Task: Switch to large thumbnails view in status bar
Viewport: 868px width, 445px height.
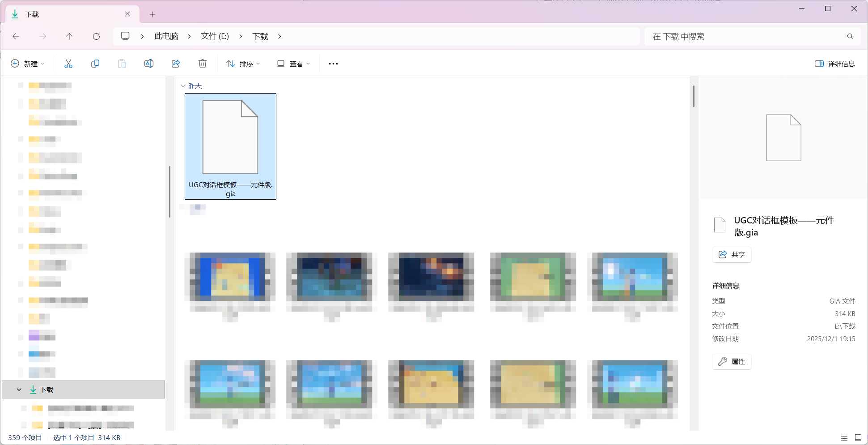Action: (858, 437)
